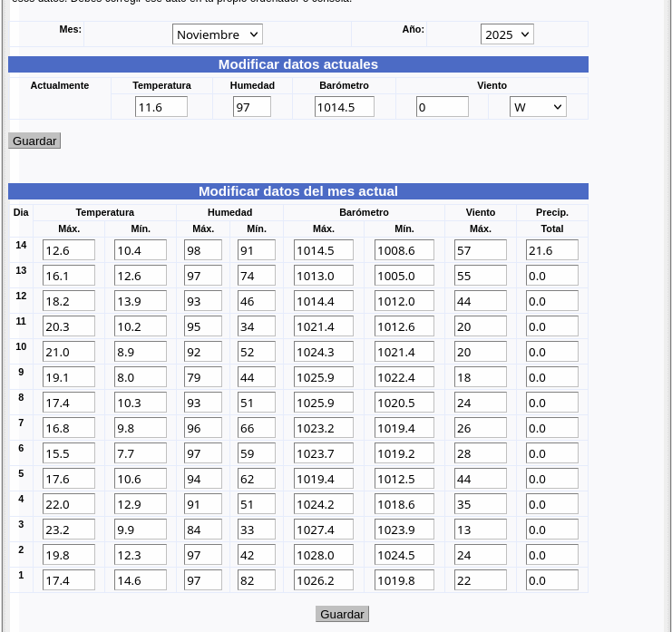
Task: Edit day 4 max temperature 22.0
Action: 69,504
